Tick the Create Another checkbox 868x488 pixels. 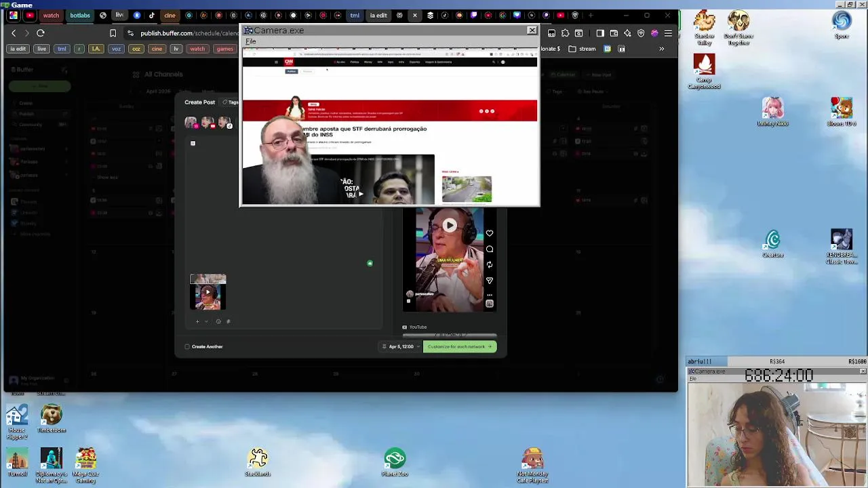point(187,346)
